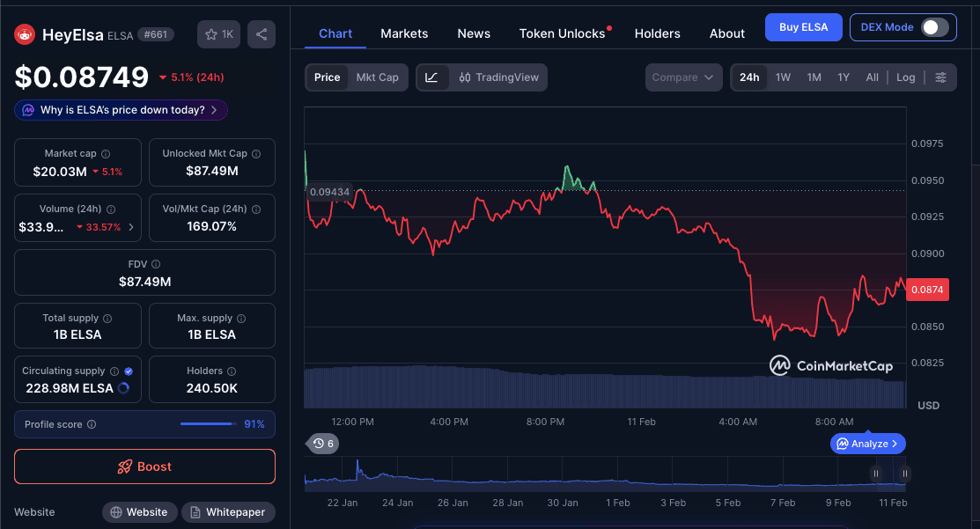This screenshot has width=980, height=529.
Task: Click the Buy ELSA button
Action: (x=803, y=27)
